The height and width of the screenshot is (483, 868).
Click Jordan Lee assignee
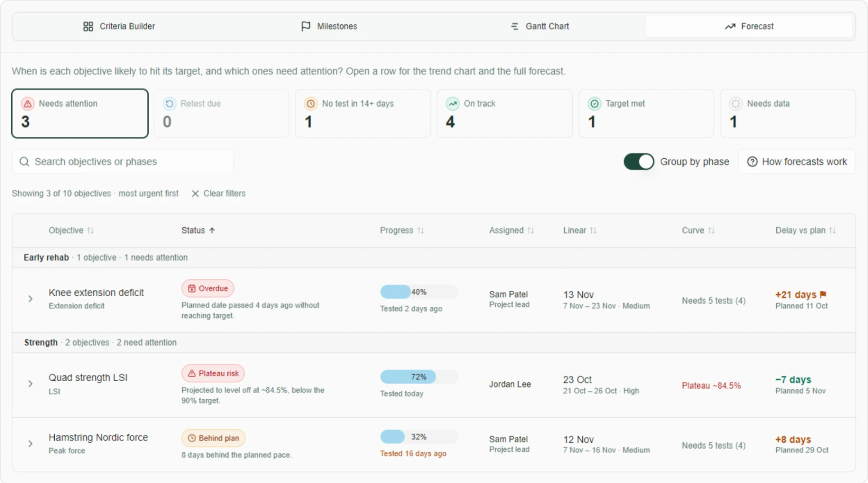[x=510, y=384]
